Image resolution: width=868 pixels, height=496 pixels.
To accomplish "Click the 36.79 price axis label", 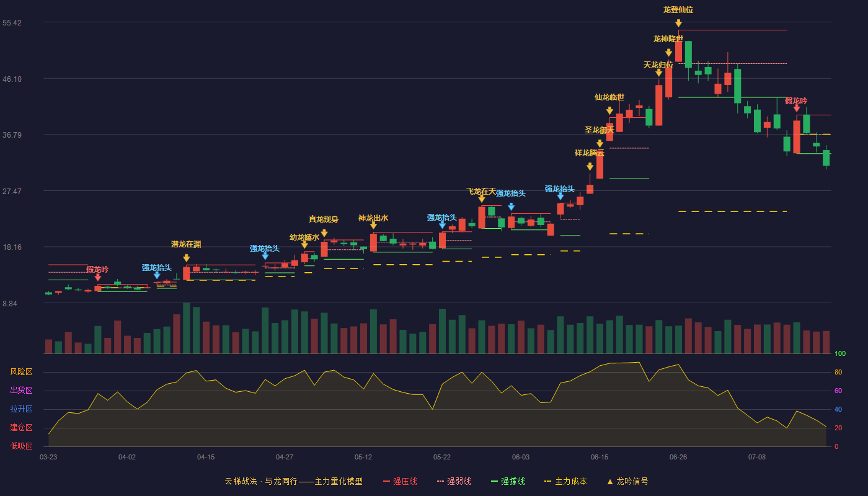I will (12, 135).
